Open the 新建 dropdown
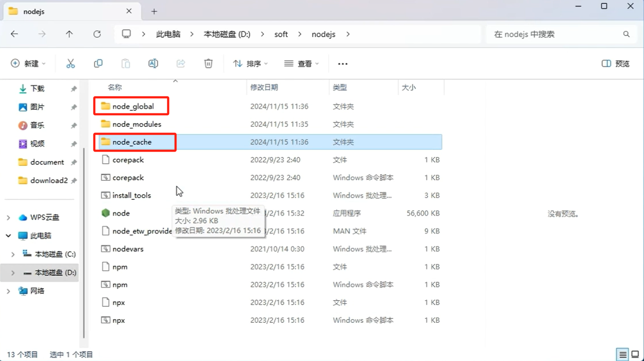The height and width of the screenshot is (361, 644). 28,63
